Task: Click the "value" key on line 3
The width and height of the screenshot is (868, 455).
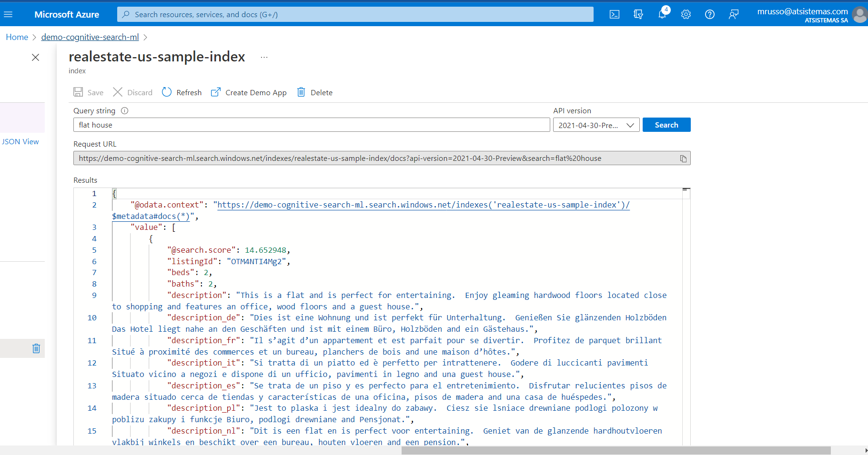Action: [x=146, y=227]
